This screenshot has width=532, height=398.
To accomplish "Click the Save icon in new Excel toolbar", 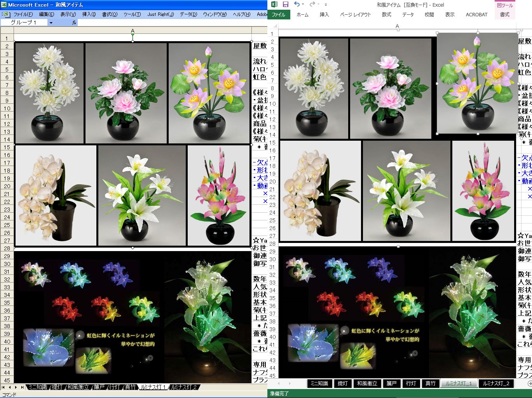I will 286,4.
